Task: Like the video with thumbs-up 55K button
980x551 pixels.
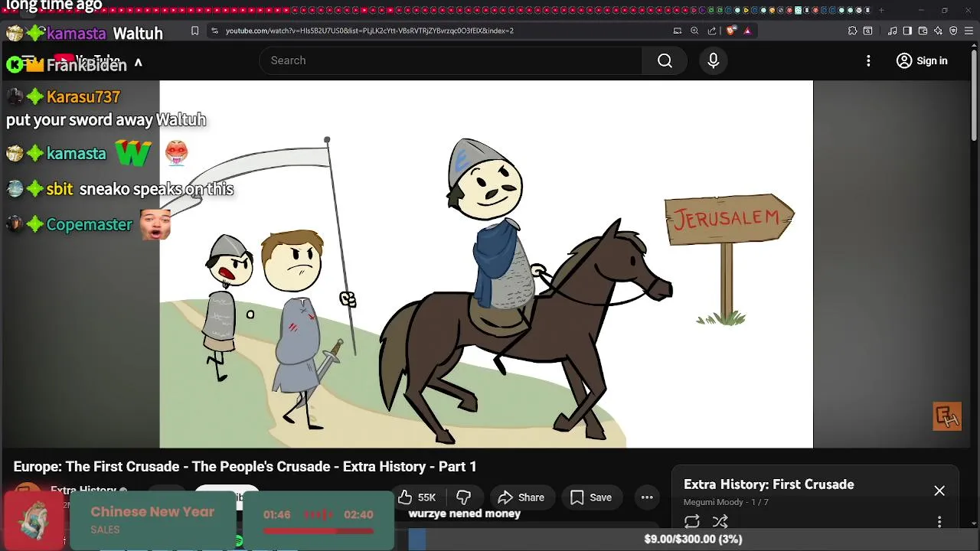Action: pos(417,497)
